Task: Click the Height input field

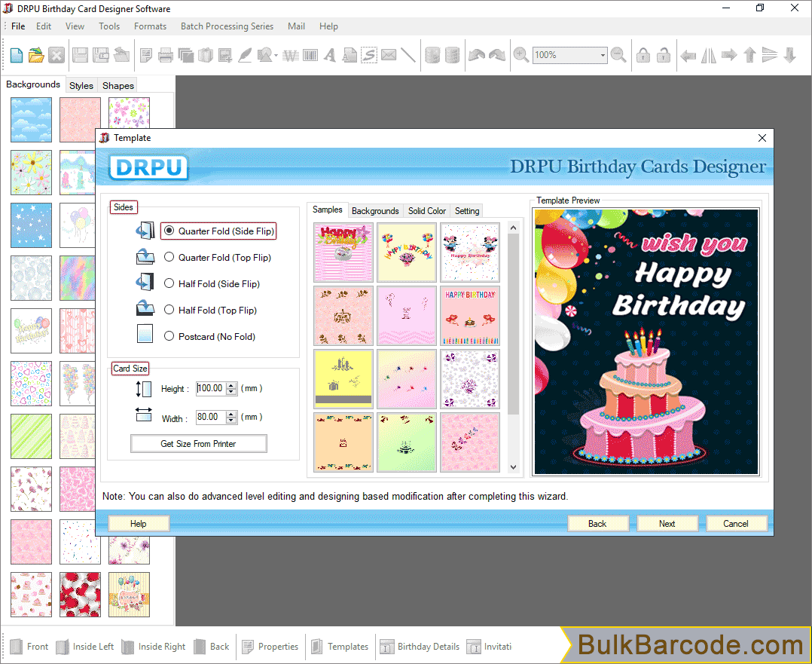Action: (x=211, y=388)
